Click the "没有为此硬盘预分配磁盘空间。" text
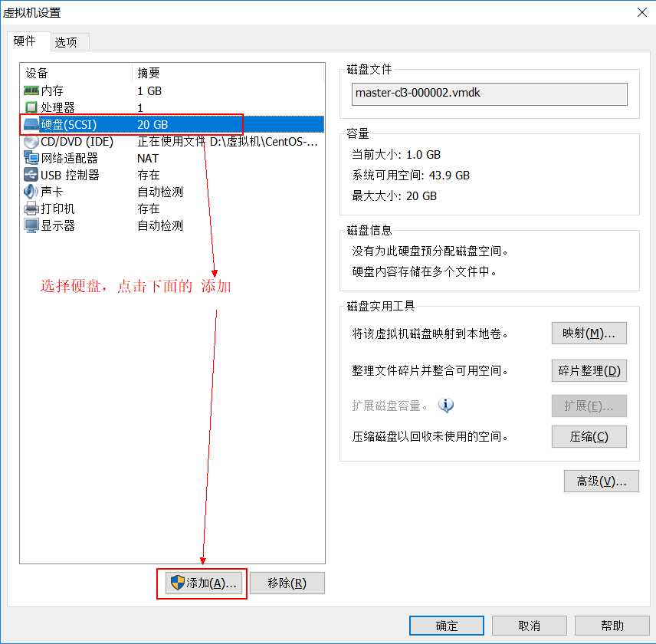The width and height of the screenshot is (656, 644). 431,251
